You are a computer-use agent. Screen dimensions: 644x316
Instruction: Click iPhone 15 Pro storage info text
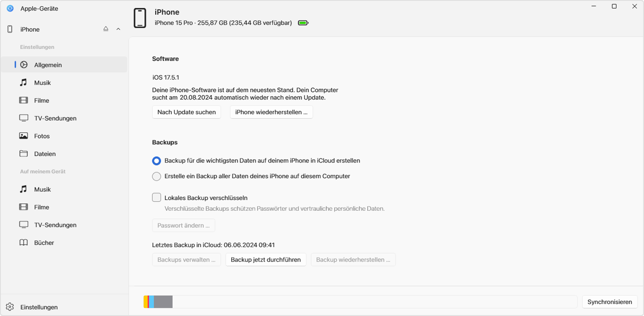click(x=223, y=23)
